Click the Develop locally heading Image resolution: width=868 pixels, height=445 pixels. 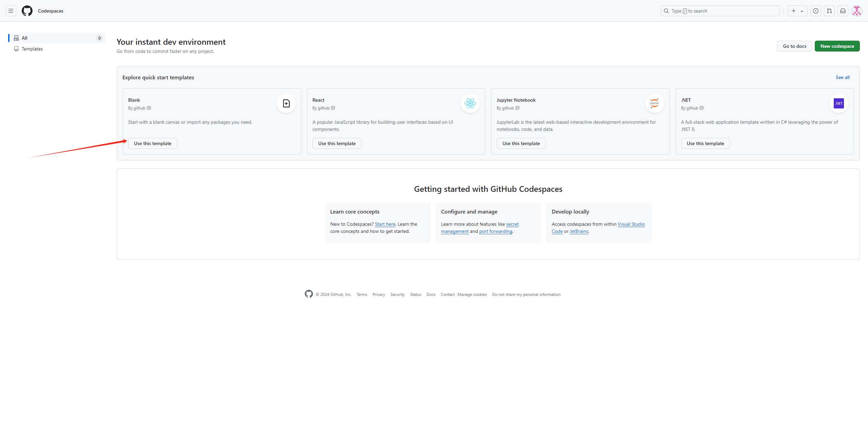pyautogui.click(x=570, y=211)
